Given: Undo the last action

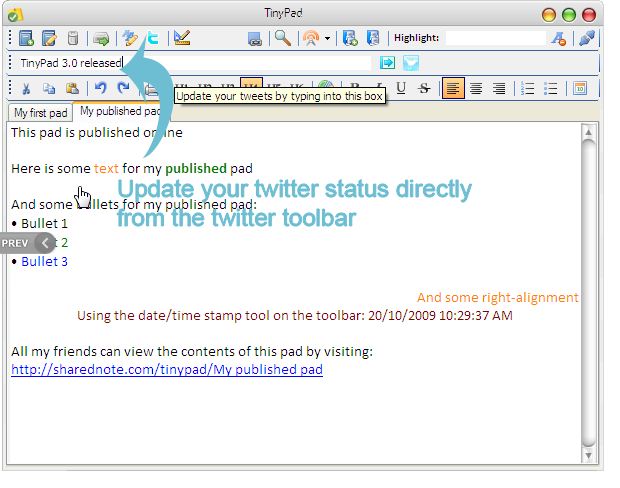Looking at the screenshot, I should pos(100,88).
